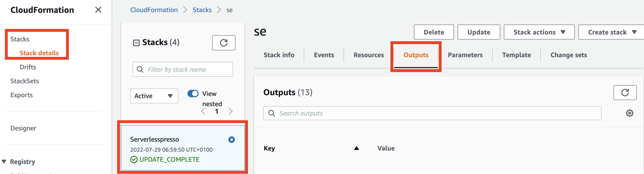
Task: Switch to the Outputs tab
Action: click(x=416, y=55)
